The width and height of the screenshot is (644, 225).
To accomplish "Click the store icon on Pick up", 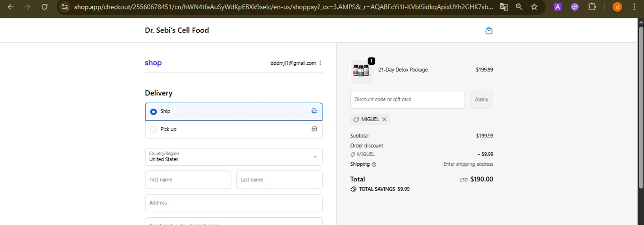I will coord(314,129).
